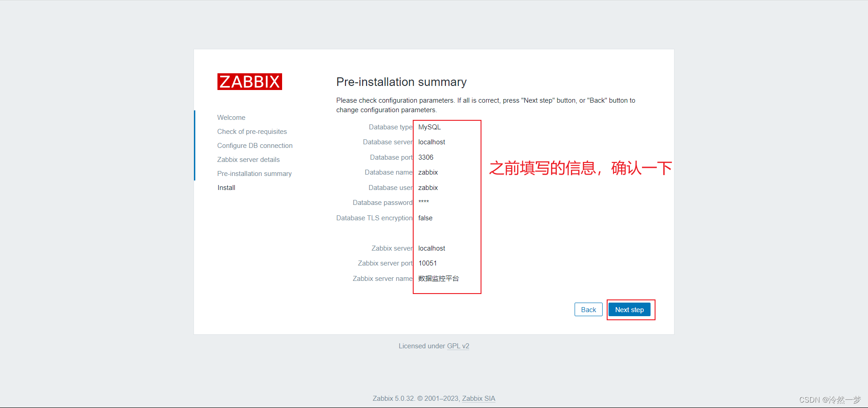The width and height of the screenshot is (868, 408).
Task: Click the Database name value zabbix
Action: [428, 172]
